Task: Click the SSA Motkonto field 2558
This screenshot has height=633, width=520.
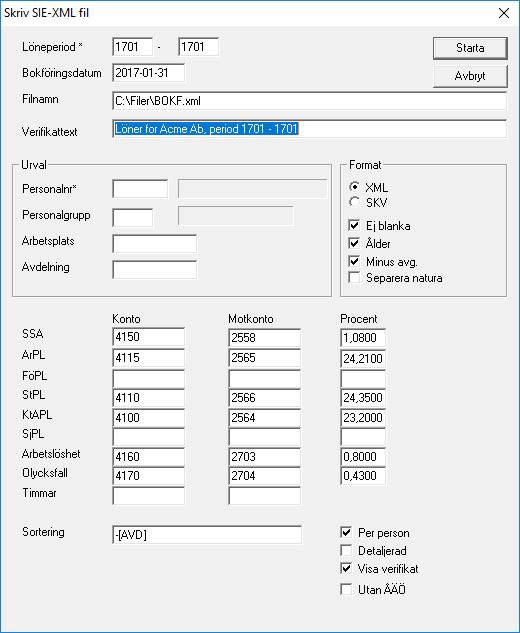Action: point(264,337)
